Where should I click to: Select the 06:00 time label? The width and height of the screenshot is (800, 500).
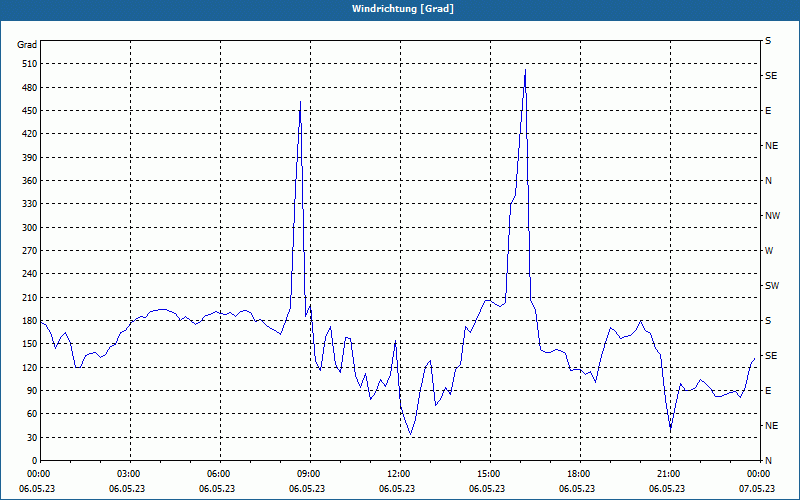(220, 473)
